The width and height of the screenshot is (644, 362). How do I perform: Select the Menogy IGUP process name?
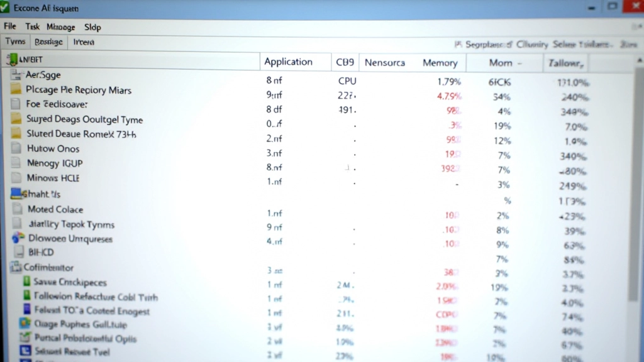(x=55, y=163)
